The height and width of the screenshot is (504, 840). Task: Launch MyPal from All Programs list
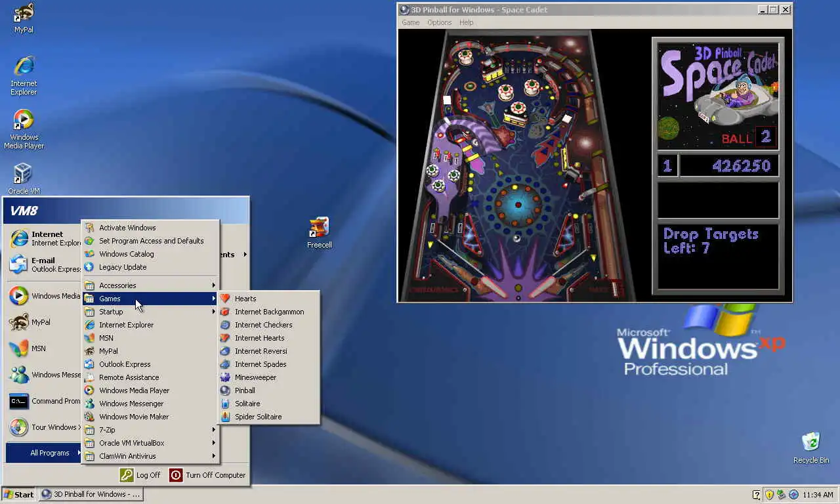click(x=150, y=351)
